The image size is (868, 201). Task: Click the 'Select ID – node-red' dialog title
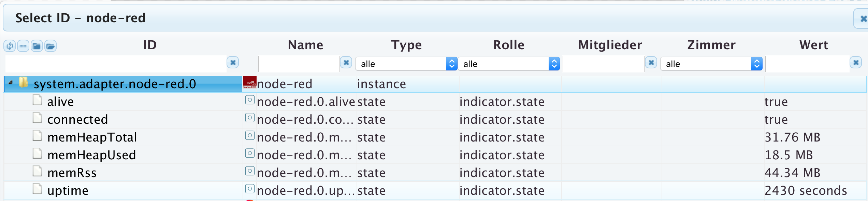[81, 18]
